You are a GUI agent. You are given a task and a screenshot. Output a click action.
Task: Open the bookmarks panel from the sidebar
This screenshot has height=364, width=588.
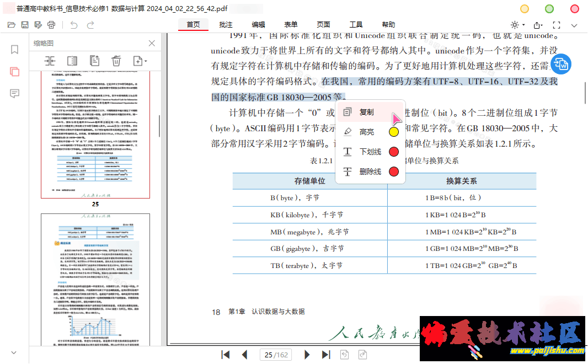pyautogui.click(x=14, y=50)
